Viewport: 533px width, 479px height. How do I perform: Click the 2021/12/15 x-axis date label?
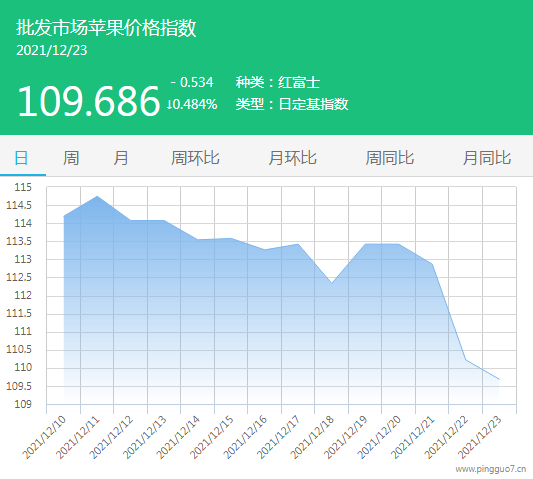tap(211, 437)
